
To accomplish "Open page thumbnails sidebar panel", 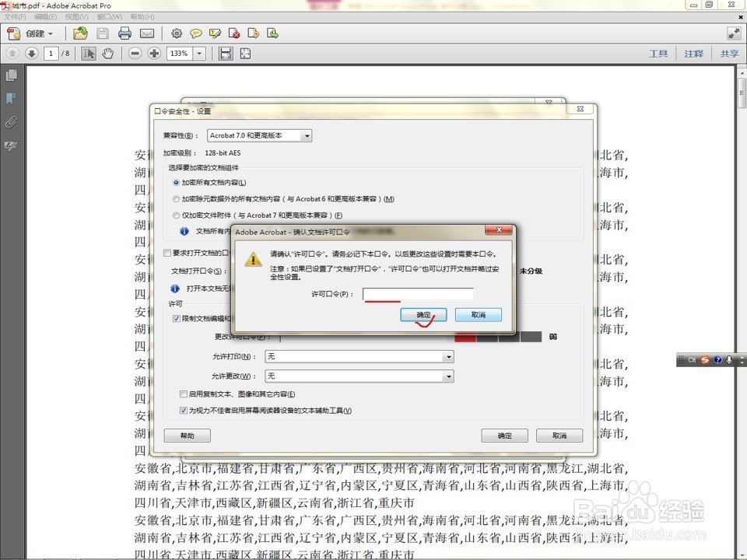I will tap(11, 75).
